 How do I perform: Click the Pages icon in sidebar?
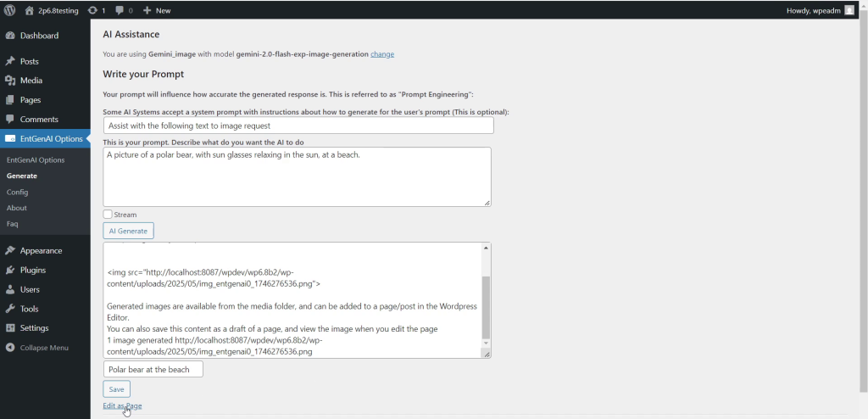[x=10, y=100]
